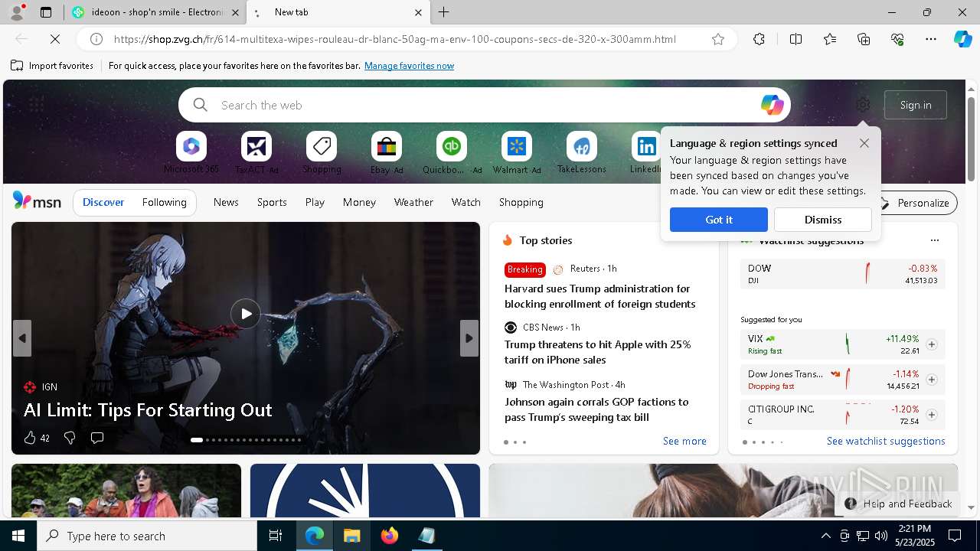Open a new tab with plus button
The image size is (980, 551).
point(444,12)
